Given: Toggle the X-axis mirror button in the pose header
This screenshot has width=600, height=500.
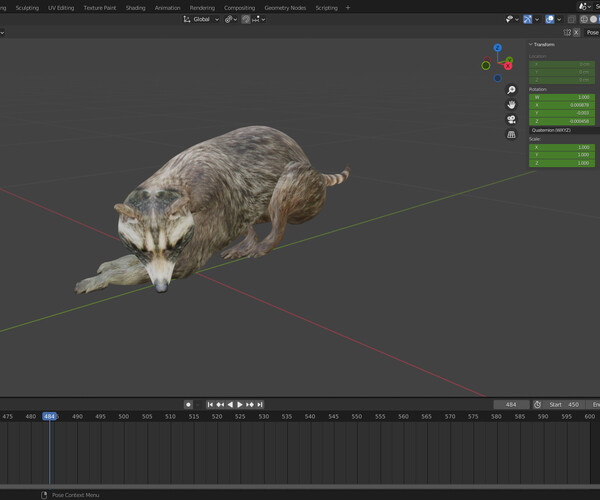Looking at the screenshot, I should (x=576, y=33).
